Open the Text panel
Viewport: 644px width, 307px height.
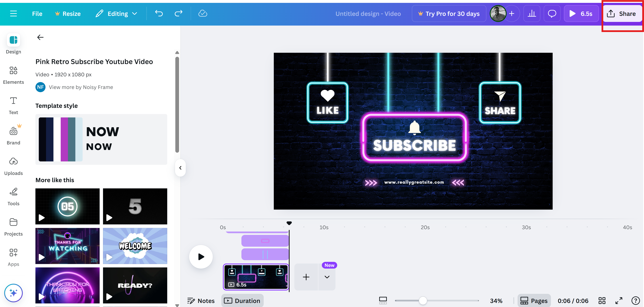coord(13,105)
